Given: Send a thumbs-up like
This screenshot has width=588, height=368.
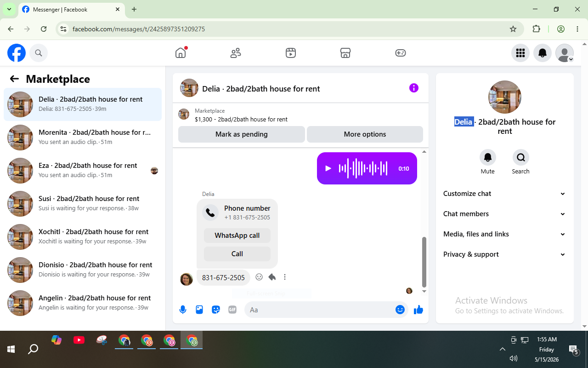Looking at the screenshot, I should pos(418,310).
